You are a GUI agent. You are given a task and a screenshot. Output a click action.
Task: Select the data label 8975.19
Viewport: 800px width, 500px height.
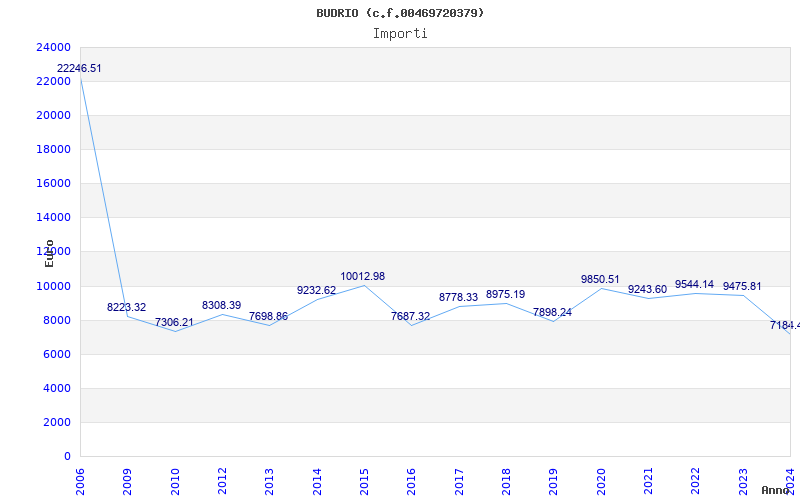(505, 294)
